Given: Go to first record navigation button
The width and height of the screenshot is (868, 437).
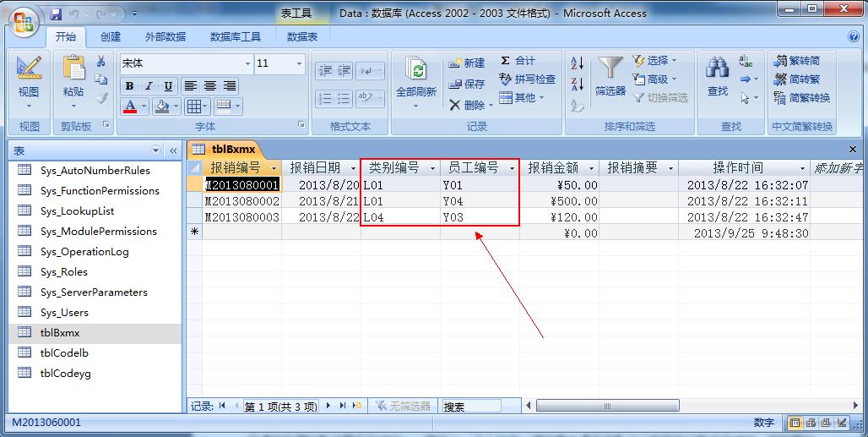Looking at the screenshot, I should click(222, 406).
